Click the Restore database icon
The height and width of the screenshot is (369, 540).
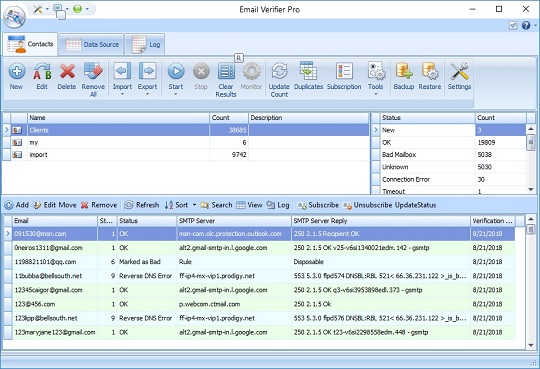point(430,71)
